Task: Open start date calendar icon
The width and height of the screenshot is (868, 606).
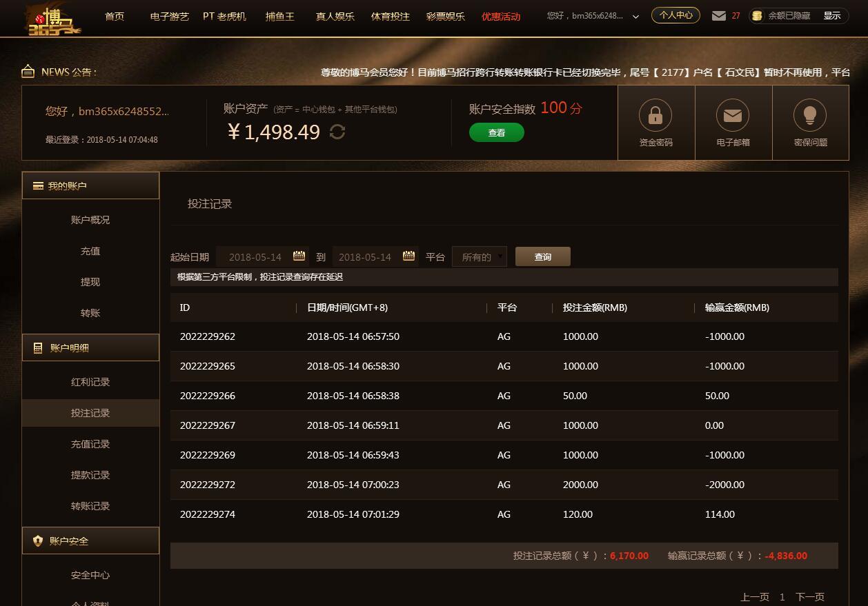Action: pyautogui.click(x=299, y=256)
